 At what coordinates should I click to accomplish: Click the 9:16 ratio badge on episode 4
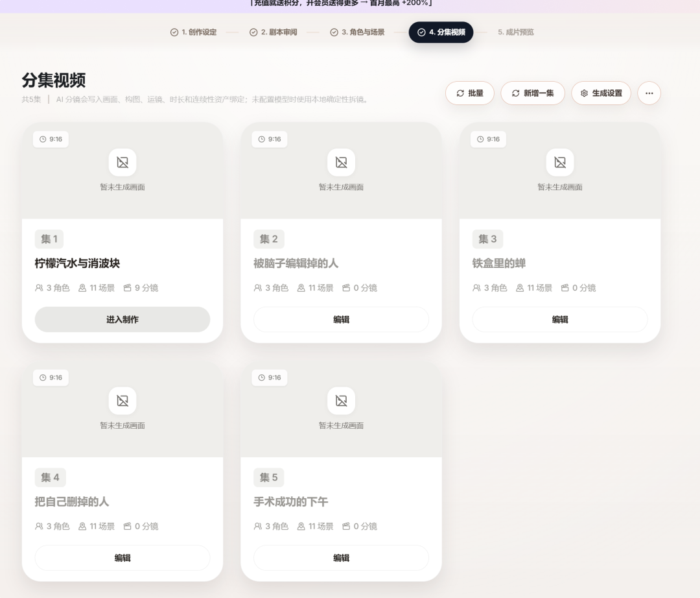[51, 378]
